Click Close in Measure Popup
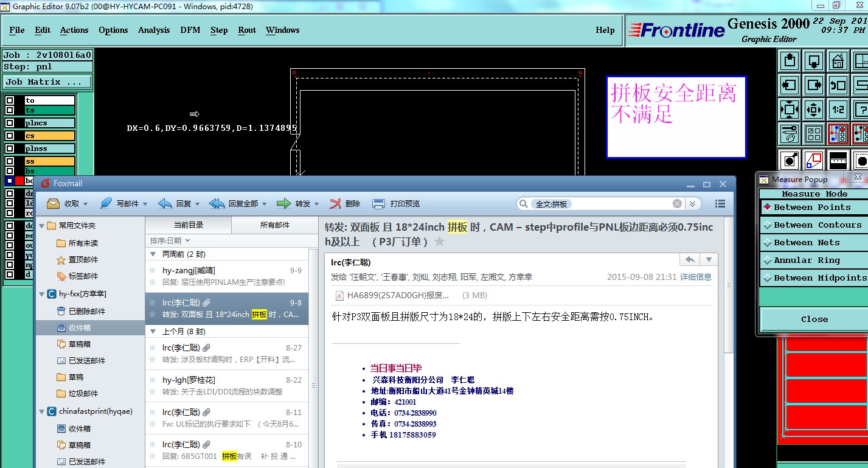The image size is (868, 468). (814, 319)
